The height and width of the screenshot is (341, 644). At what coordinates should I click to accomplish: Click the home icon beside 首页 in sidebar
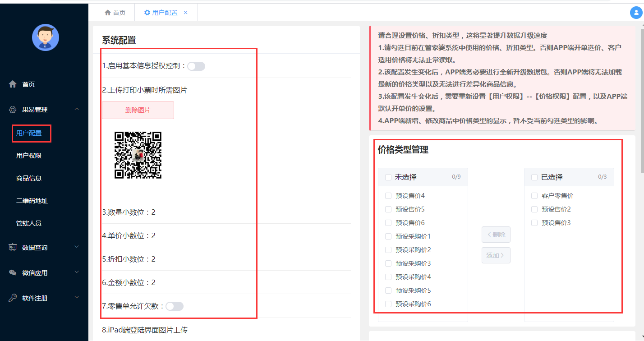(x=13, y=84)
